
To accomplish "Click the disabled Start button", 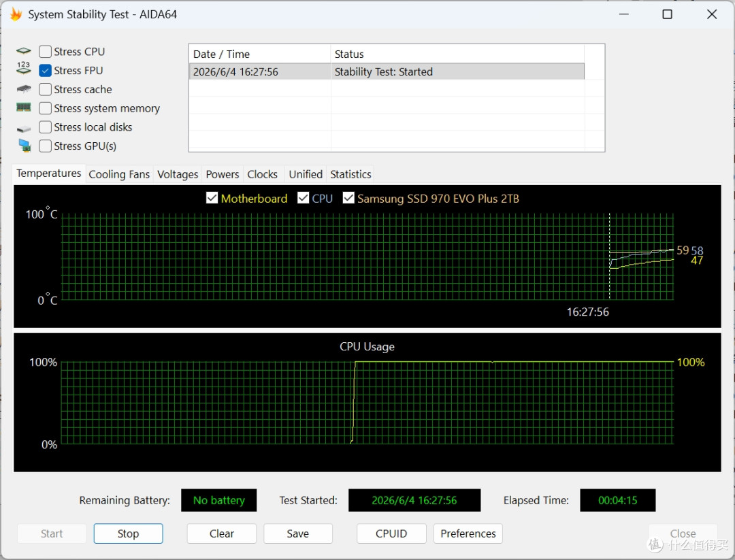I will 52,533.
